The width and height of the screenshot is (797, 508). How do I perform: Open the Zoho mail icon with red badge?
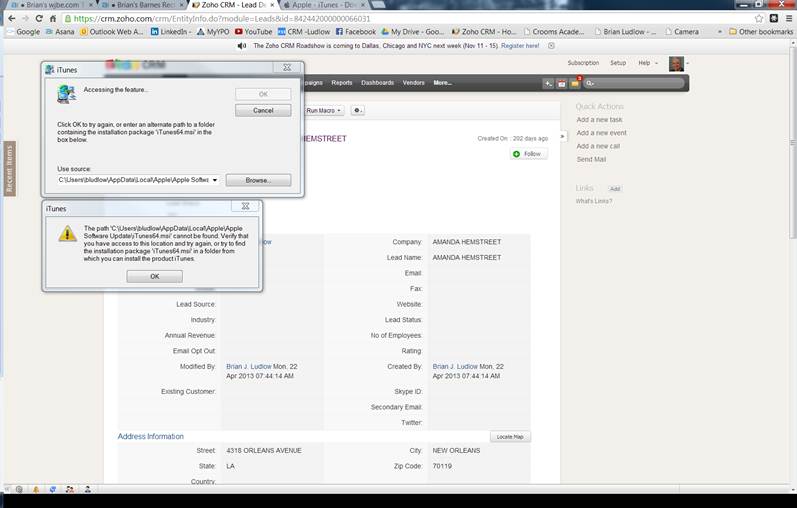tap(575, 83)
